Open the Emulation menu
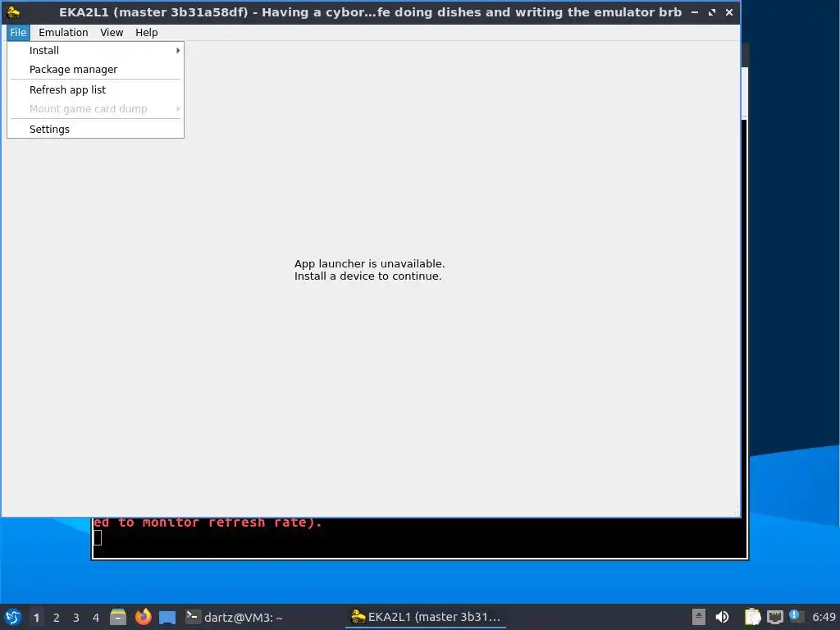This screenshot has height=630, width=840. pos(63,32)
